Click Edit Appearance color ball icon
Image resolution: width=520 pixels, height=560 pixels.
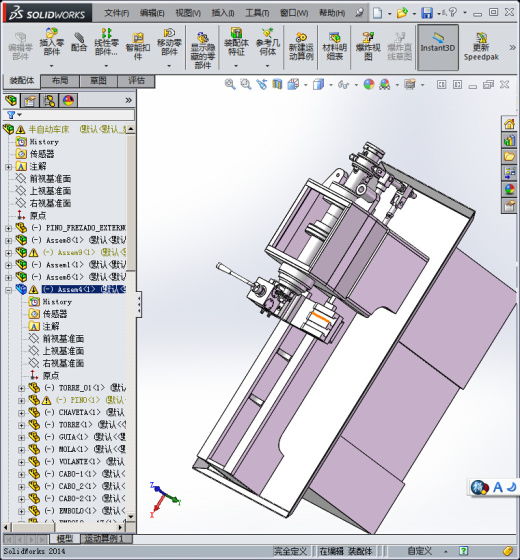369,85
